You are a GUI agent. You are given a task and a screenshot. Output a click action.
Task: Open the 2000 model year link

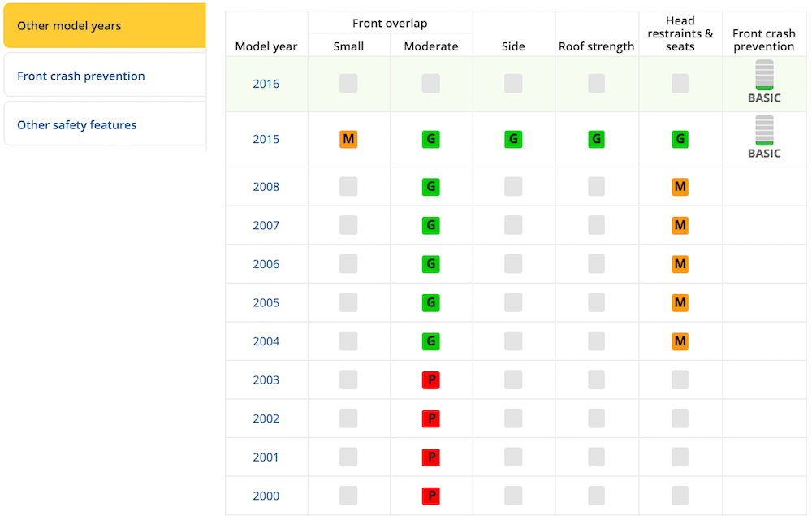pos(266,496)
